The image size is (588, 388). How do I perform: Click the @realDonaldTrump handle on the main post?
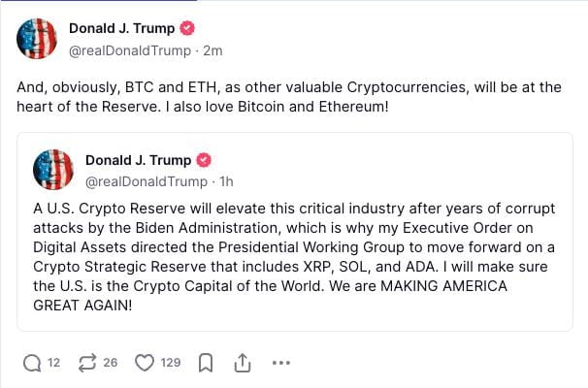tap(131, 48)
